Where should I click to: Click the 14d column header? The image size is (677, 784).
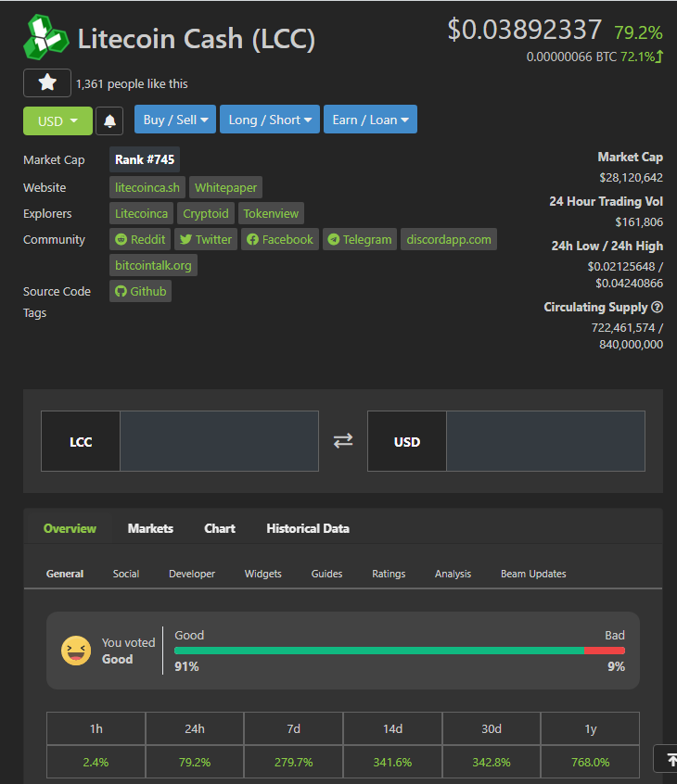tap(393, 729)
